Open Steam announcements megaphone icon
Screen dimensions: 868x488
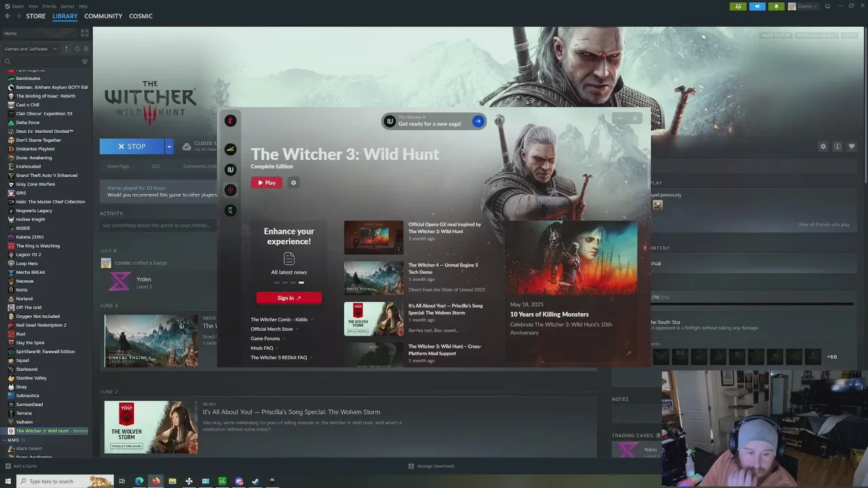click(757, 6)
